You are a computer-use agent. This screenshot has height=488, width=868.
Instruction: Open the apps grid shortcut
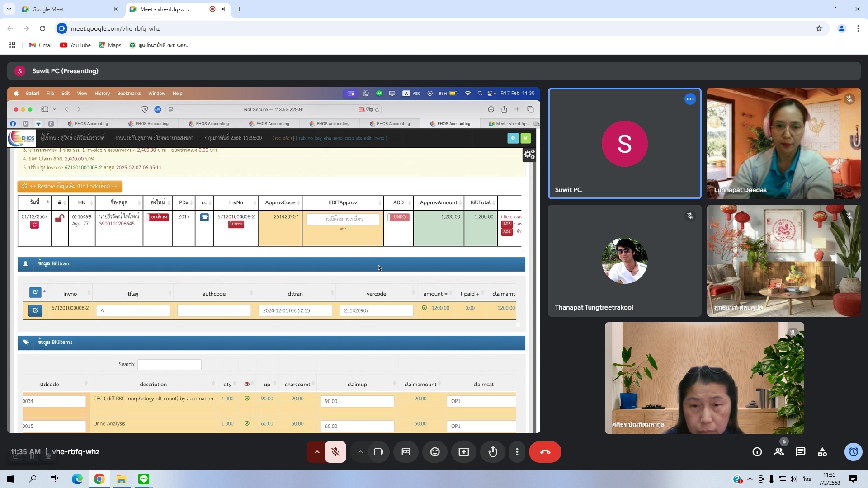12,45
